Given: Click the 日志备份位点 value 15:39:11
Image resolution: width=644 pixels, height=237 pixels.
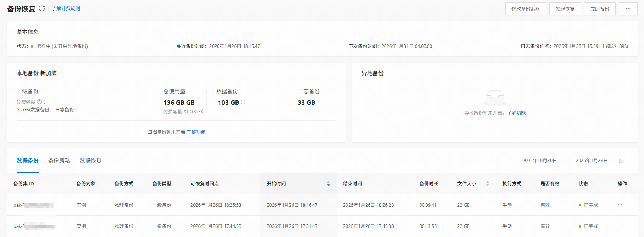Looking at the screenshot, I should pyautogui.click(x=591, y=46).
